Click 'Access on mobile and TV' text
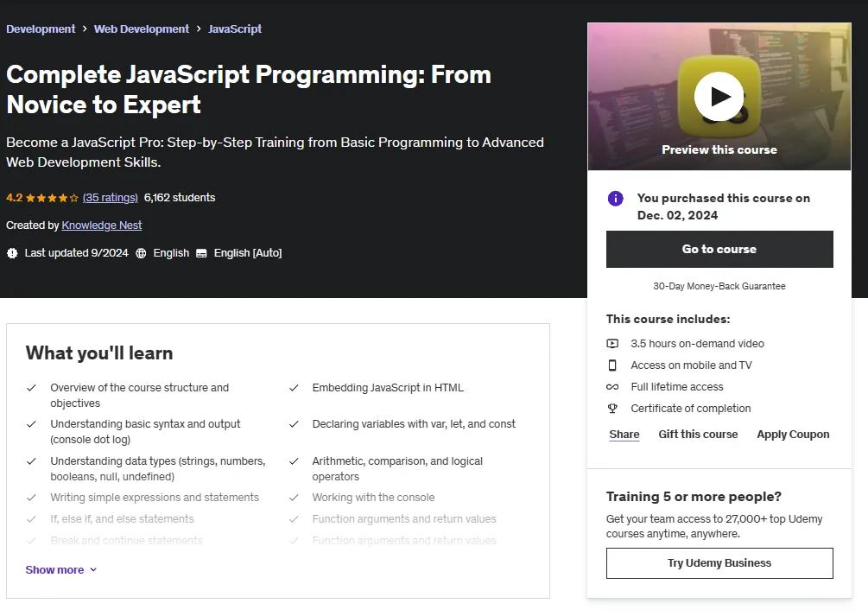868x616 pixels. (692, 365)
